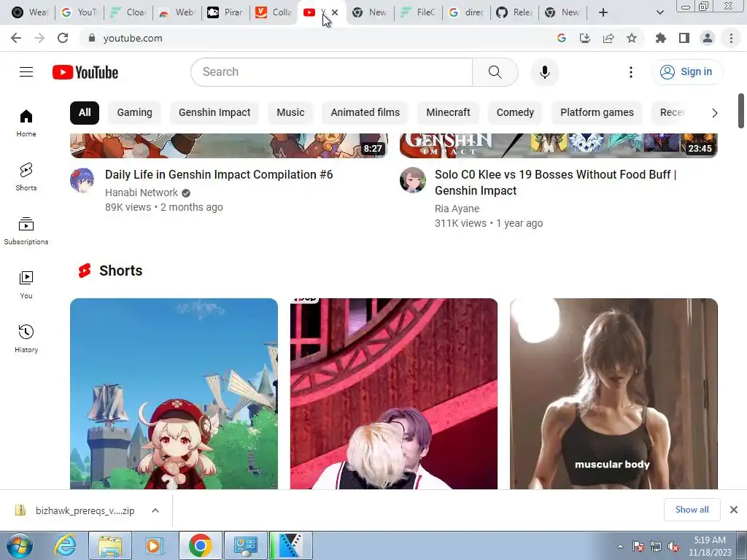Open a new tab with plus button
747x560 pixels.
[x=603, y=12]
